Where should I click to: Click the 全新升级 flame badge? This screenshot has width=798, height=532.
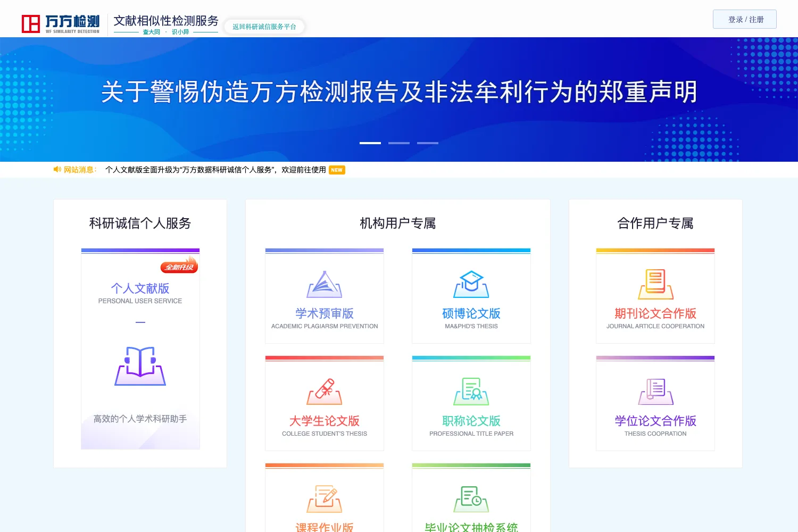point(179,265)
